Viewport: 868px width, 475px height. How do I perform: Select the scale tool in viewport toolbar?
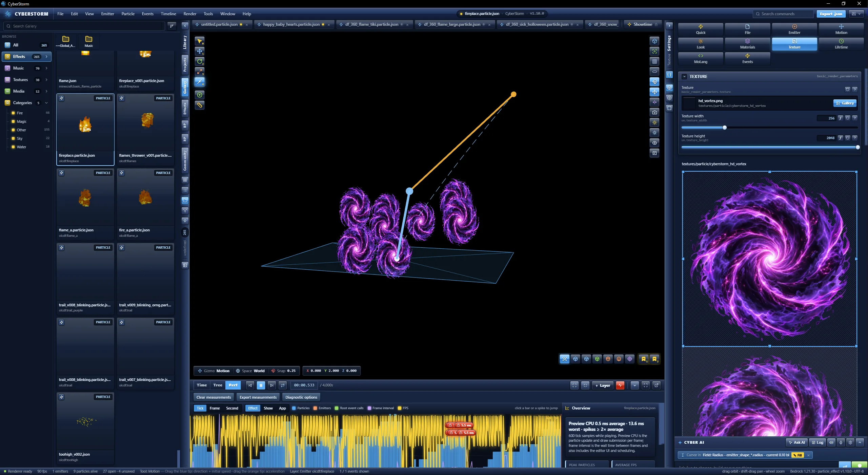point(200,72)
